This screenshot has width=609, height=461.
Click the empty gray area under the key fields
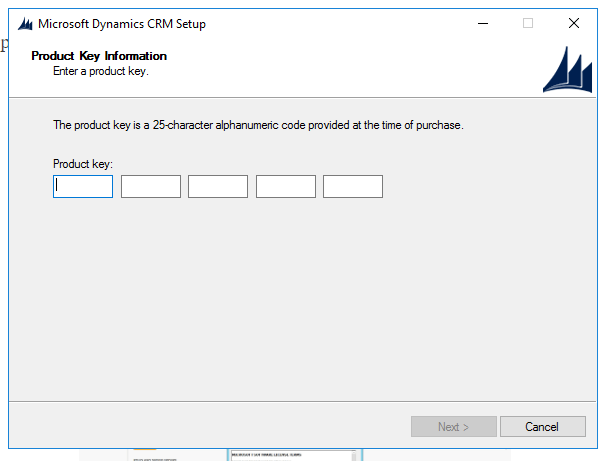point(300,300)
